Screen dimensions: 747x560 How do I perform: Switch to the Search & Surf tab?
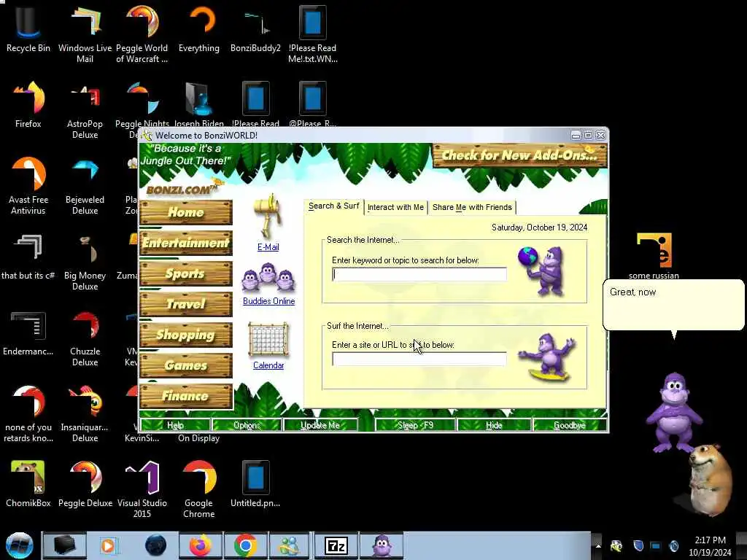pyautogui.click(x=334, y=206)
